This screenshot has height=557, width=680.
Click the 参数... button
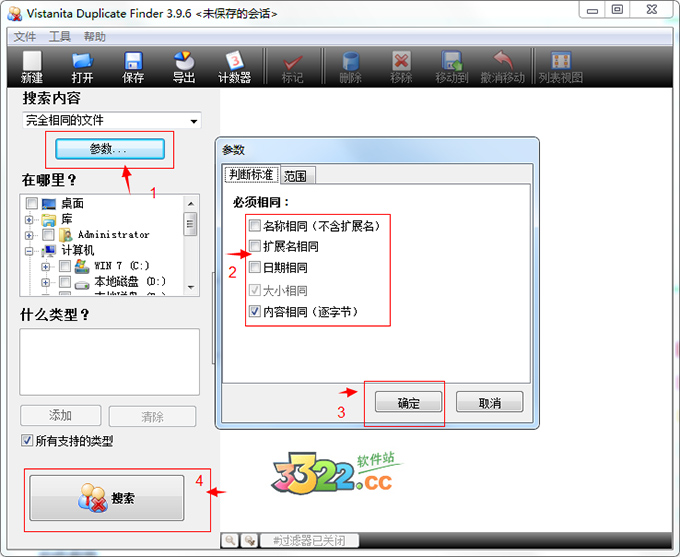pyautogui.click(x=110, y=149)
